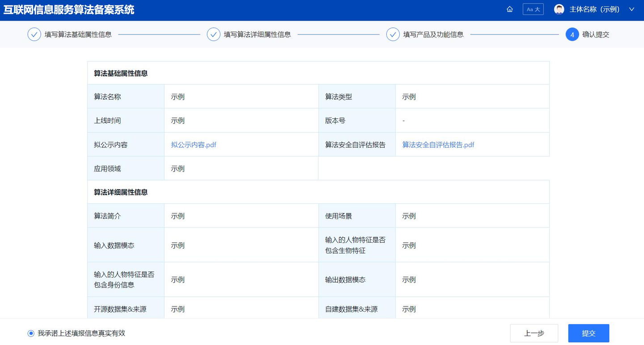The height and width of the screenshot is (345, 644).
Task: Select the 填写产品及功能信息 step label
Action: tap(433, 34)
